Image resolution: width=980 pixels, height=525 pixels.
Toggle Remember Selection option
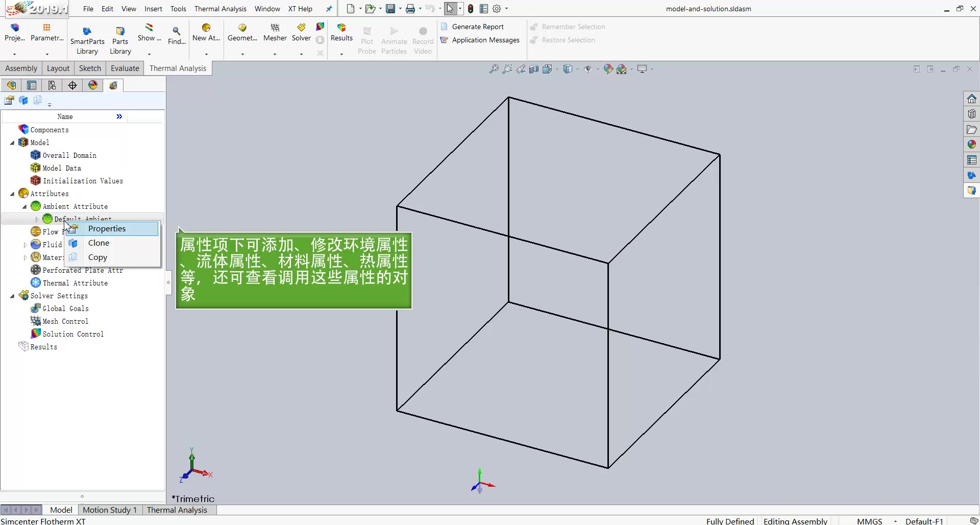tap(573, 26)
